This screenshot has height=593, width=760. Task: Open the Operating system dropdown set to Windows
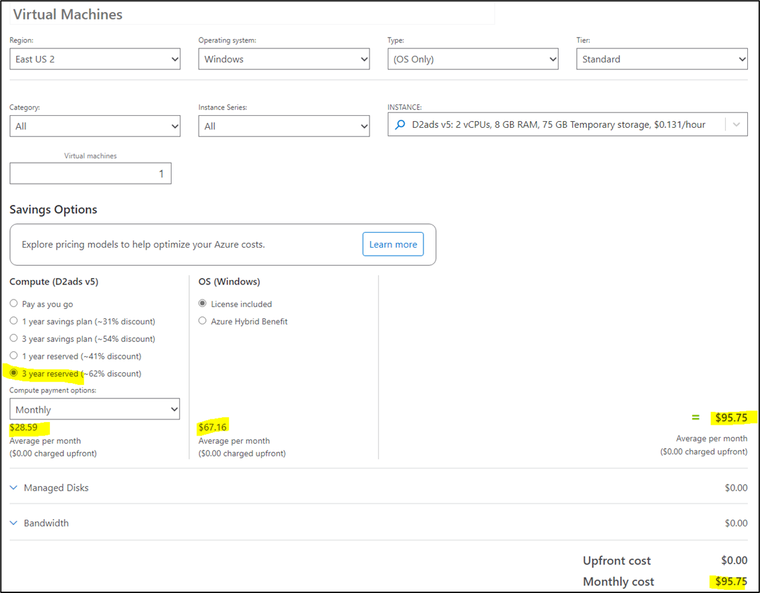[x=284, y=59]
